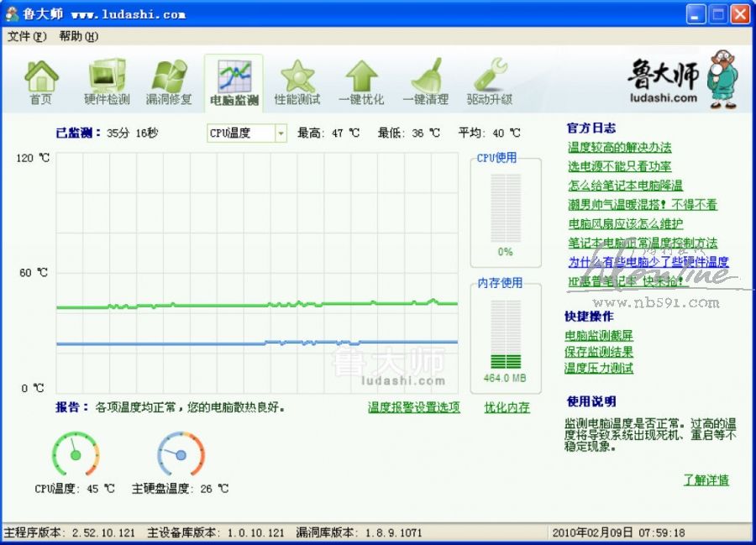Screen dimensions: 756x545
Task: Click the 温度报警设置选项 link
Action: [413, 407]
